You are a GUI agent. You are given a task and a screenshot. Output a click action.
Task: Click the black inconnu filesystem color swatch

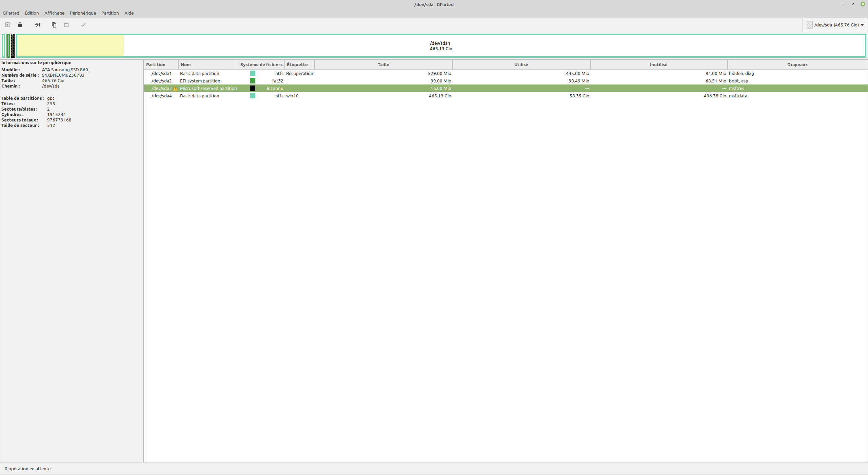click(253, 88)
